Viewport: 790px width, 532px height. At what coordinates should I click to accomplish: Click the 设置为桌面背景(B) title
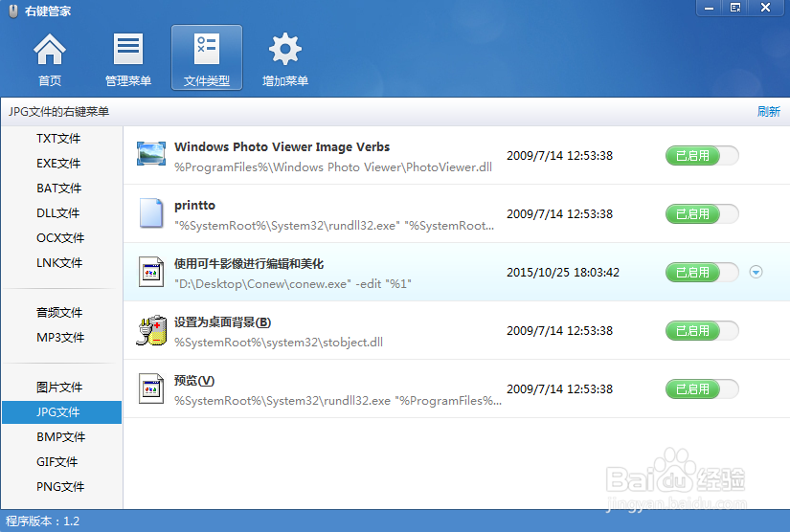click(x=223, y=322)
